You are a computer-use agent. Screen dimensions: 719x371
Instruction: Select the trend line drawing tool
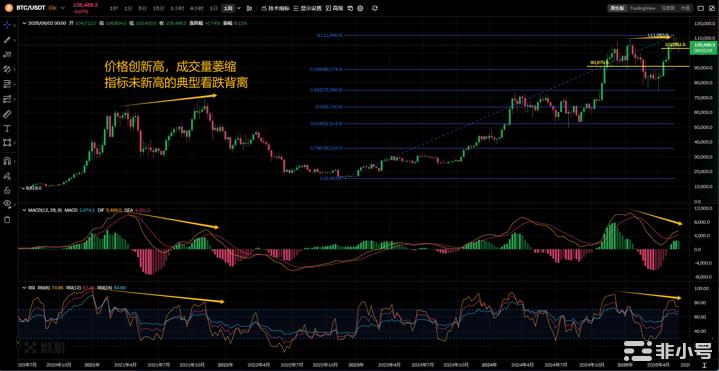7,40
